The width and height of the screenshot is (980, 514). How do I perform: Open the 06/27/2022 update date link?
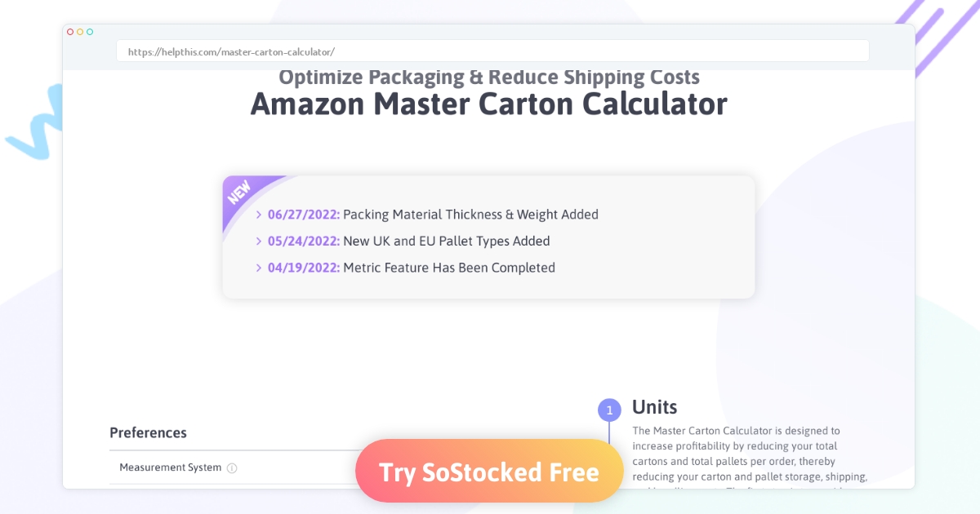pyautogui.click(x=304, y=215)
